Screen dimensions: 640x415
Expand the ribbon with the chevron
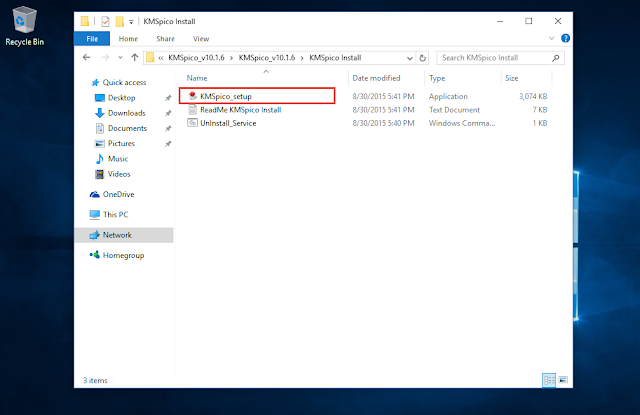tap(551, 38)
